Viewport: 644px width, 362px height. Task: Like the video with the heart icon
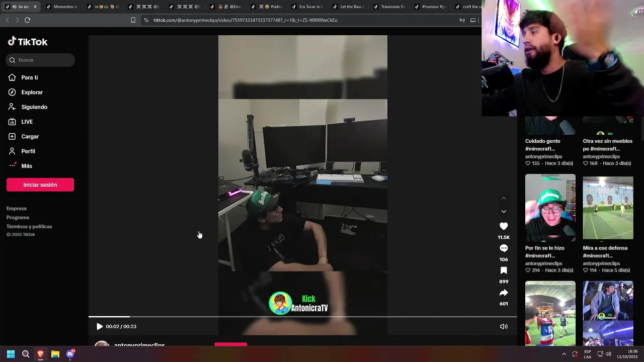(x=504, y=226)
